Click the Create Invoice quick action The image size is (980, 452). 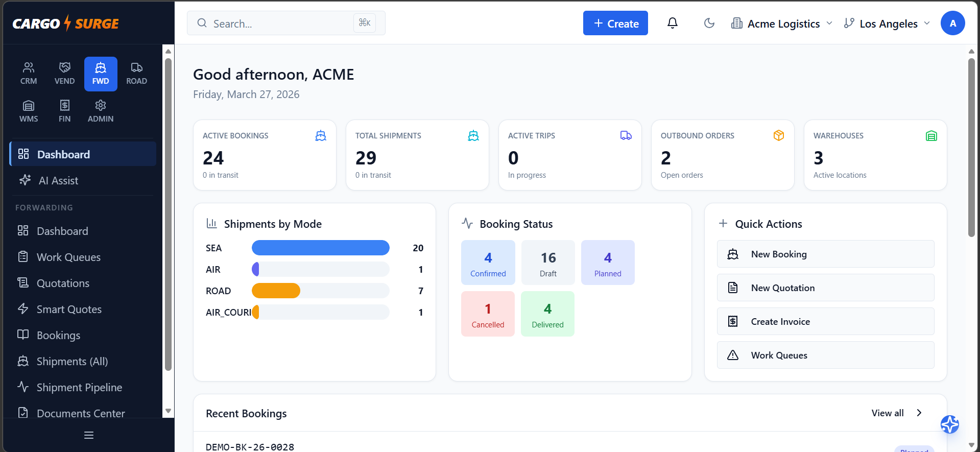[825, 321]
